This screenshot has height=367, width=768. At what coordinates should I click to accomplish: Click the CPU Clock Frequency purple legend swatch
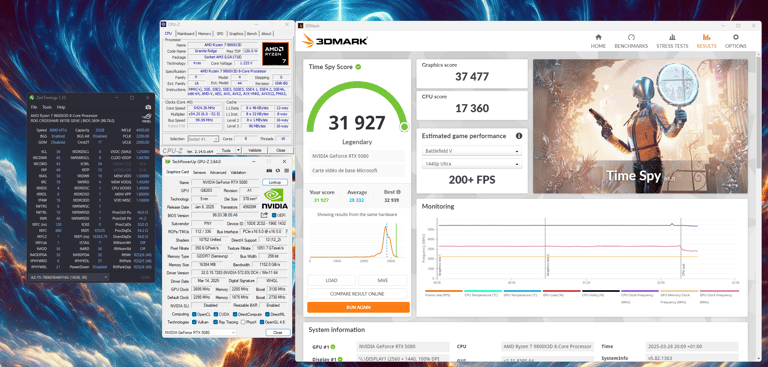(x=640, y=291)
